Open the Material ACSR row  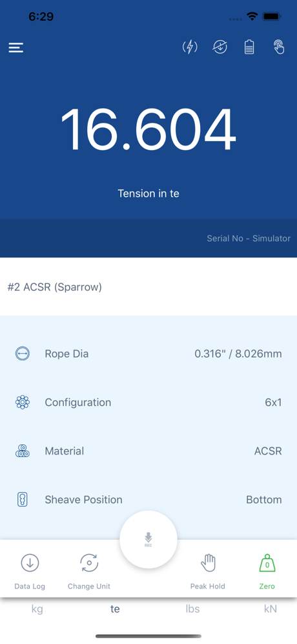click(148, 451)
